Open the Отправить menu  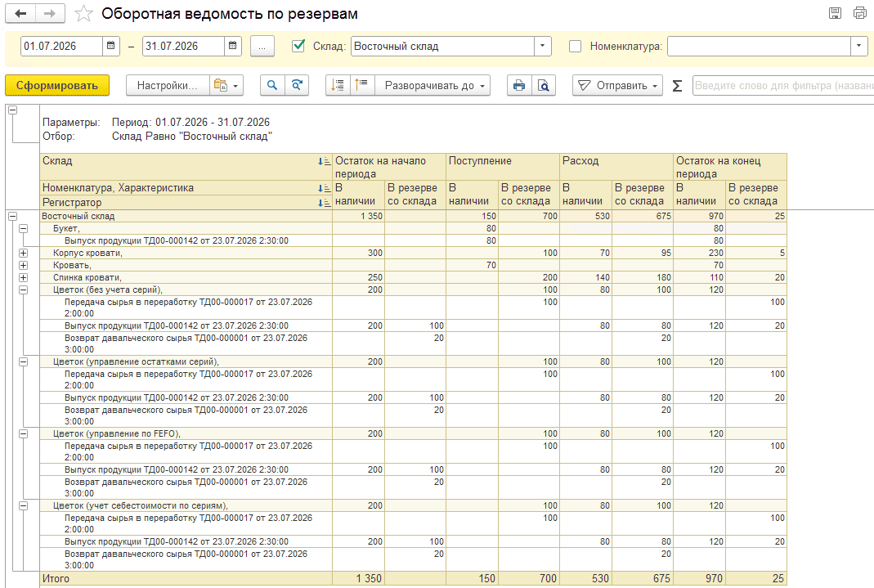click(617, 85)
